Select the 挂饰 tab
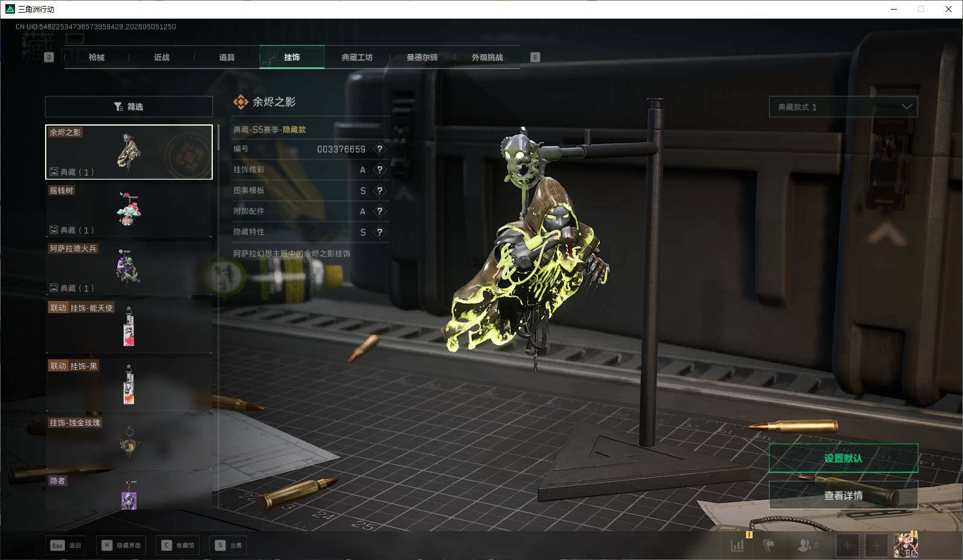The image size is (963, 560). pyautogui.click(x=292, y=57)
